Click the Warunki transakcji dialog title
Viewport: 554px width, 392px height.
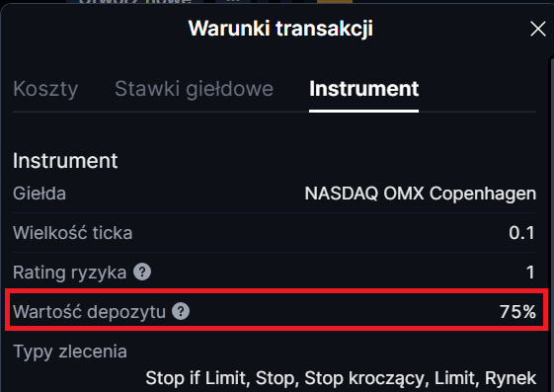point(280,29)
